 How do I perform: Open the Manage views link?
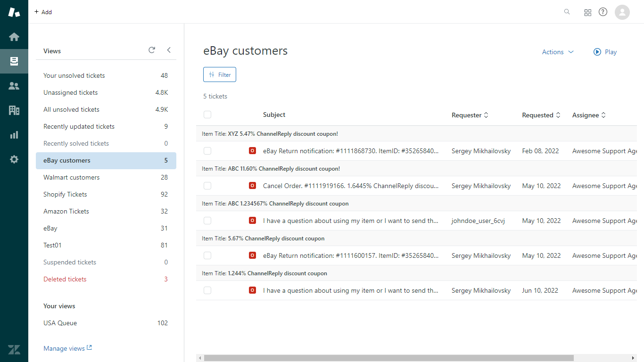pos(67,348)
